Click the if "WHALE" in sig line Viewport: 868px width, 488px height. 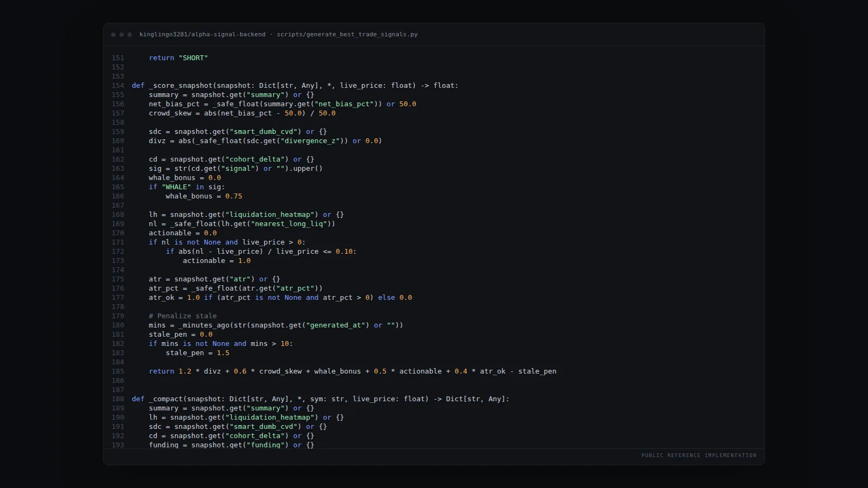[187, 187]
